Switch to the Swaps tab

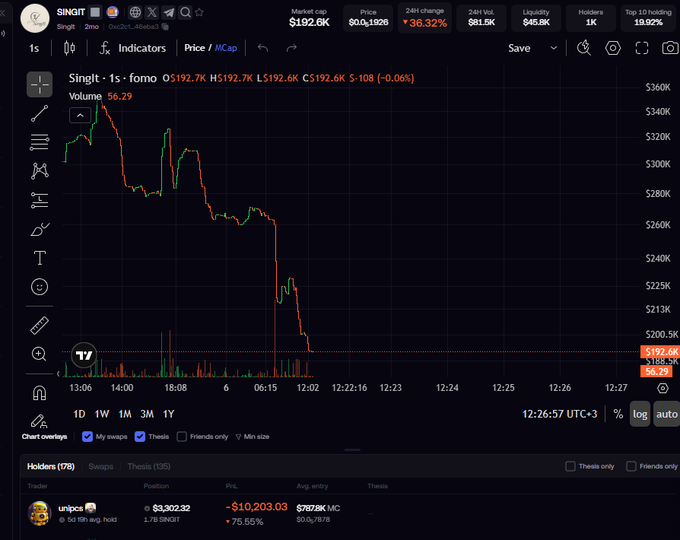click(x=101, y=467)
